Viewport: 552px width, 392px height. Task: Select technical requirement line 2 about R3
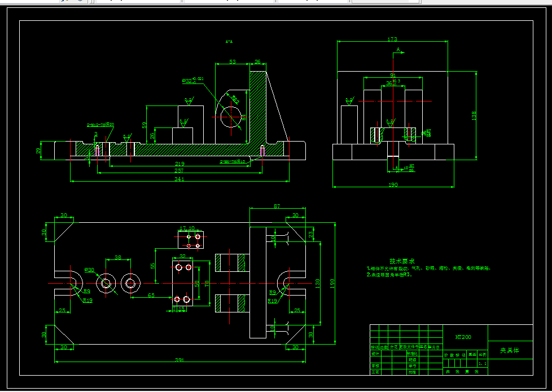[x=389, y=275]
